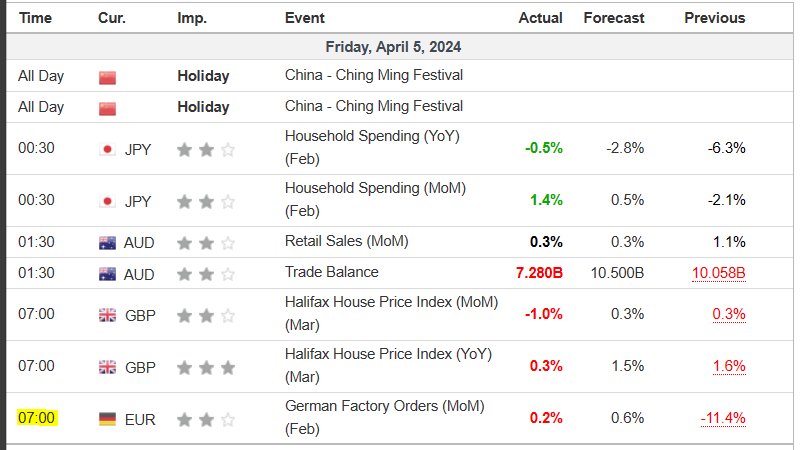Click revised previous value 10.058B

(x=718, y=273)
